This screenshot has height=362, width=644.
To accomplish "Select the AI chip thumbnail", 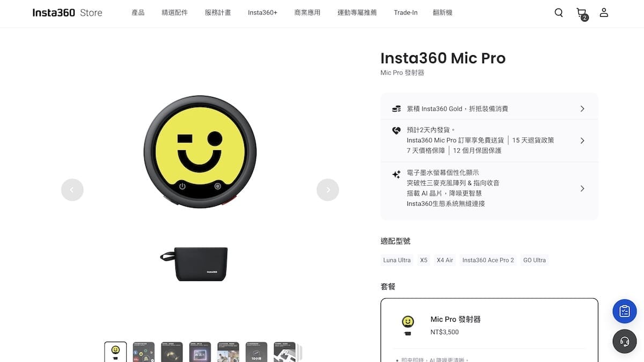I will point(200,352).
